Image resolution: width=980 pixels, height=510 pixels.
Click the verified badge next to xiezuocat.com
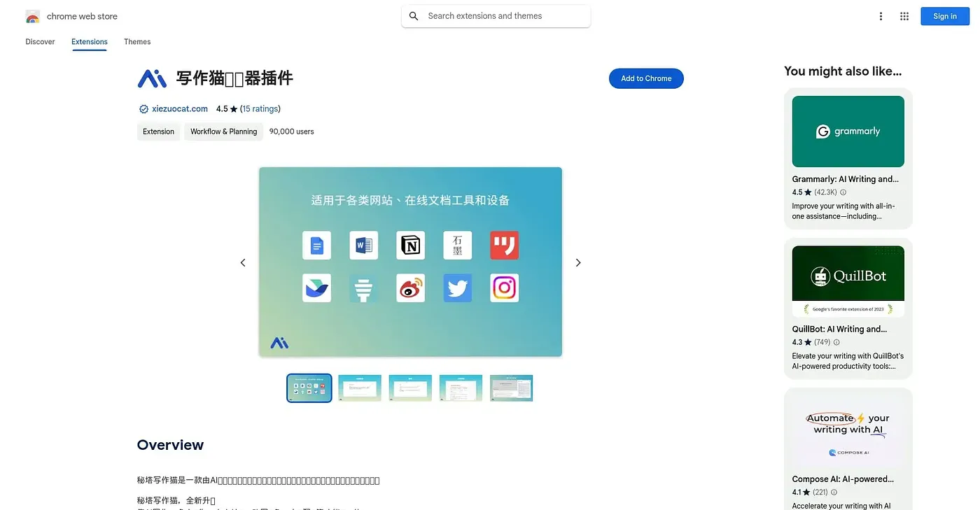(x=143, y=109)
